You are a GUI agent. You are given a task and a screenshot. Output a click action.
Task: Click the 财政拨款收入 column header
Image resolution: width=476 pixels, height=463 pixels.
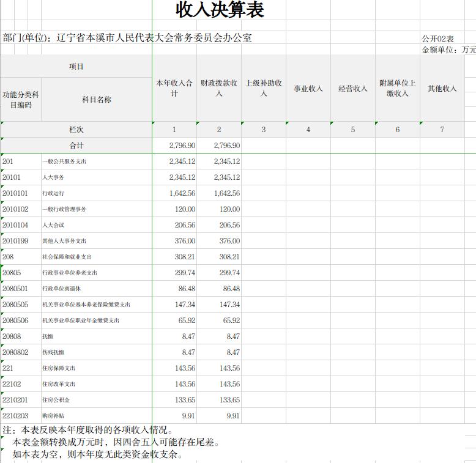click(x=219, y=88)
